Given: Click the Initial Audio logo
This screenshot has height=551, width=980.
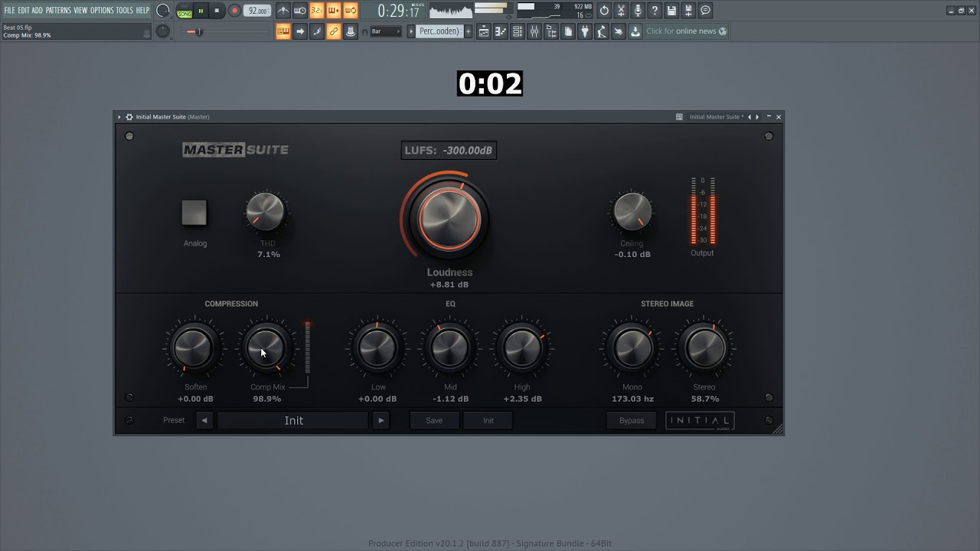Looking at the screenshot, I should (700, 421).
